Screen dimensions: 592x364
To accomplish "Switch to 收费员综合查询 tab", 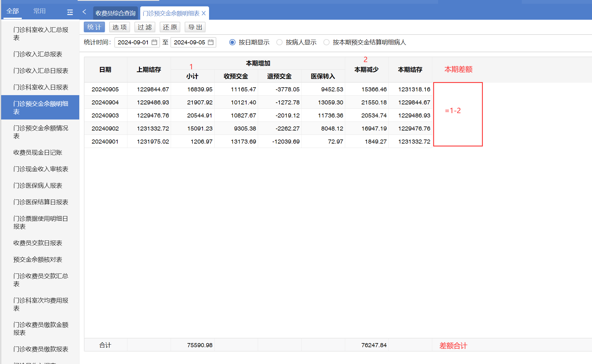I will coord(116,13).
